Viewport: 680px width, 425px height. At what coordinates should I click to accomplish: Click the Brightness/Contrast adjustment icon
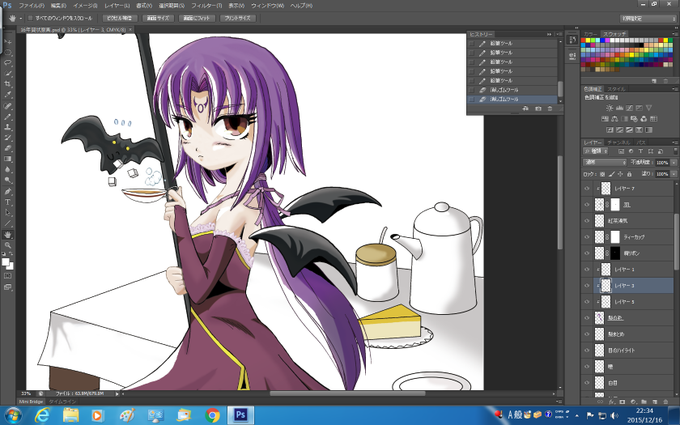coord(609,108)
